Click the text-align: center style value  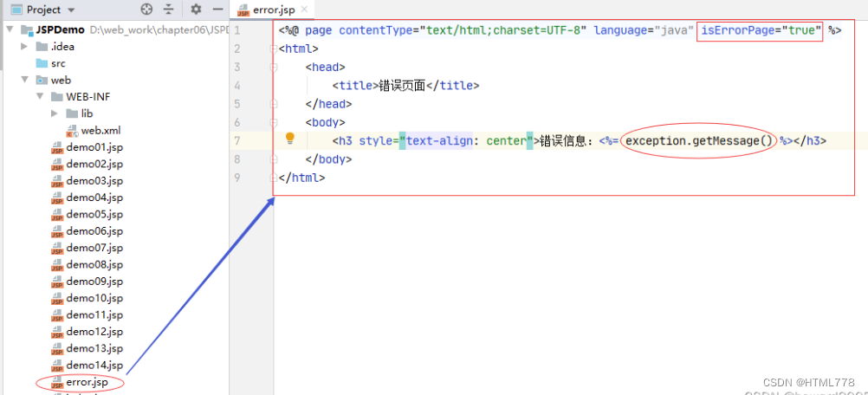point(466,140)
